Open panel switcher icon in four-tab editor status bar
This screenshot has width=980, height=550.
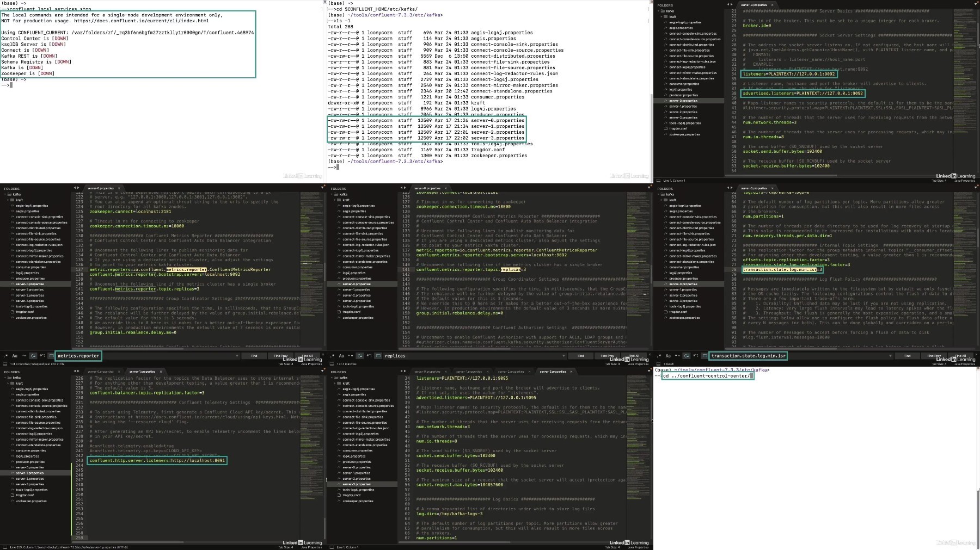(x=331, y=547)
